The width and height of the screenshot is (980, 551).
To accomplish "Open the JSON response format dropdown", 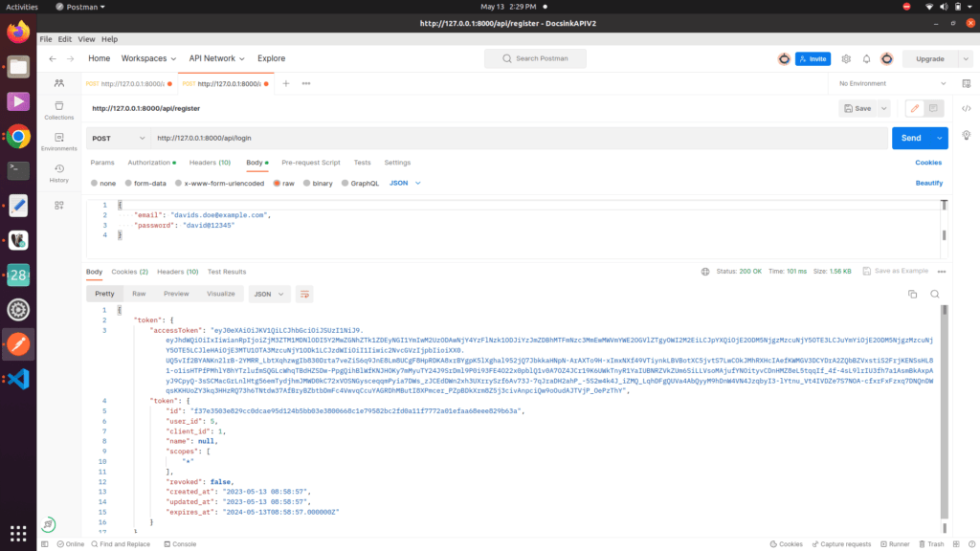I will (269, 294).
